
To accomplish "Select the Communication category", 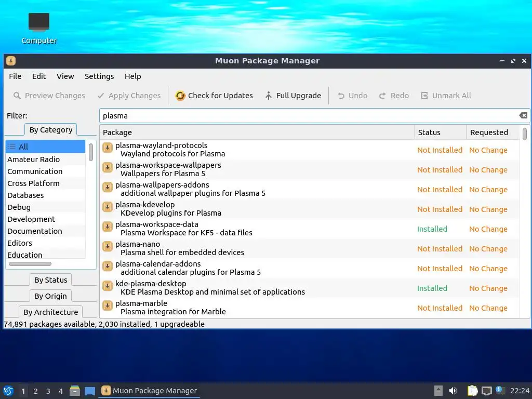I will (45, 171).
